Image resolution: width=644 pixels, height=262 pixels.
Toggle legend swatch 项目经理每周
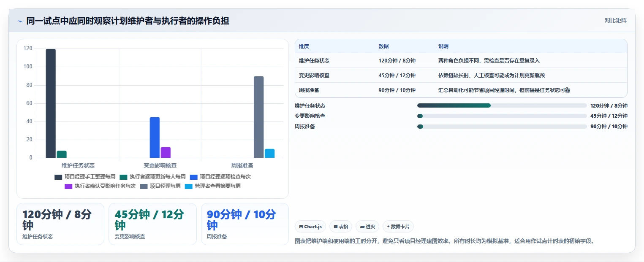144,186
